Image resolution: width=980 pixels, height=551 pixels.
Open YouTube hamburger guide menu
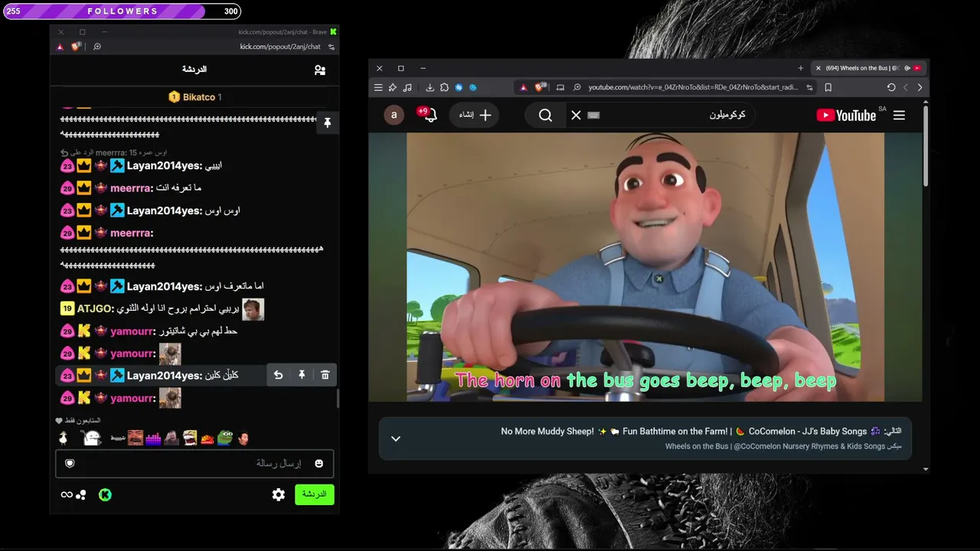click(899, 116)
